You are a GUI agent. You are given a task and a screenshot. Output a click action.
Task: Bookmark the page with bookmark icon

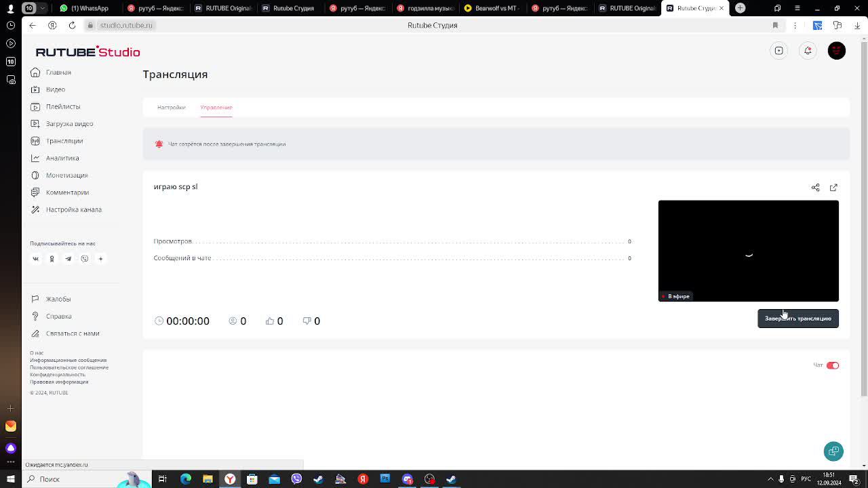coord(775,25)
